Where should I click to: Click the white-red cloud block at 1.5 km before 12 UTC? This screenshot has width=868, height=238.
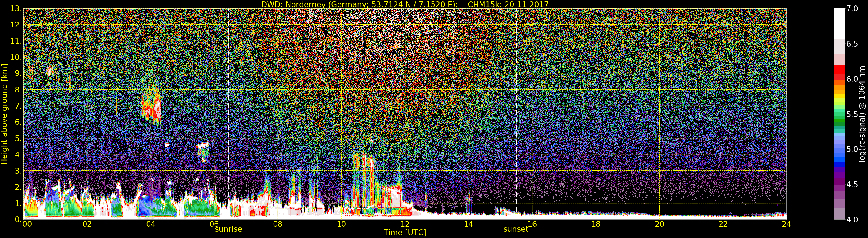pos(392,196)
